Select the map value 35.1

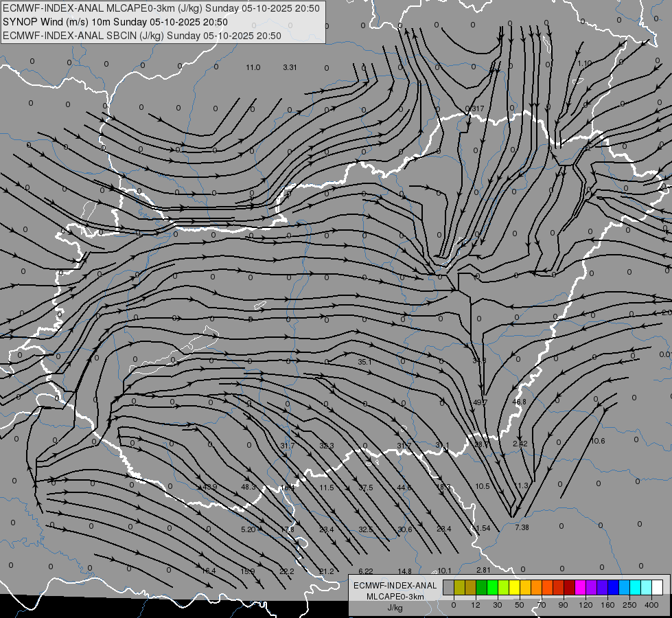364,362
